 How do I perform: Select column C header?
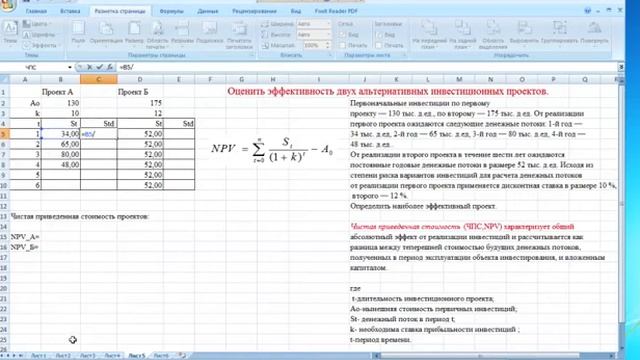(x=98, y=80)
